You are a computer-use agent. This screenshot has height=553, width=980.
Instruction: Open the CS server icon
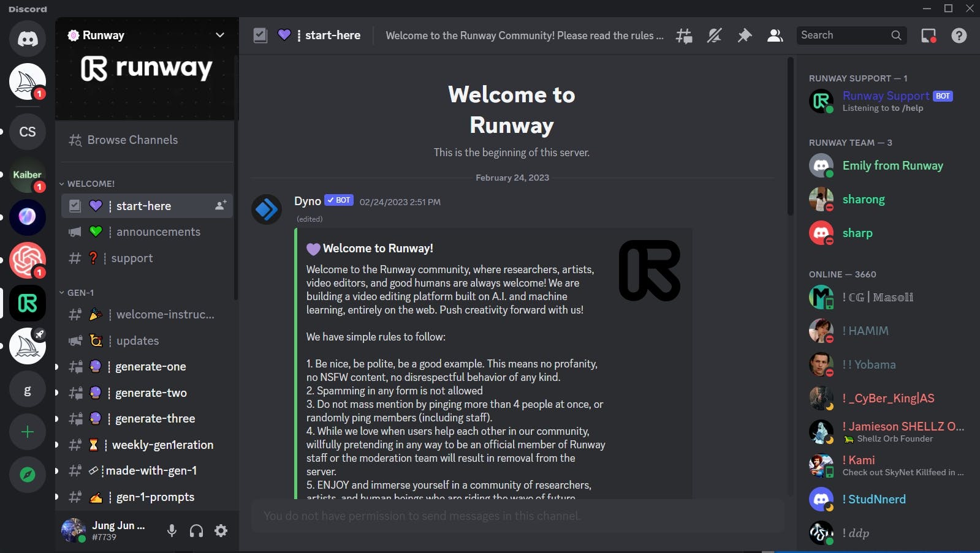coord(28,132)
